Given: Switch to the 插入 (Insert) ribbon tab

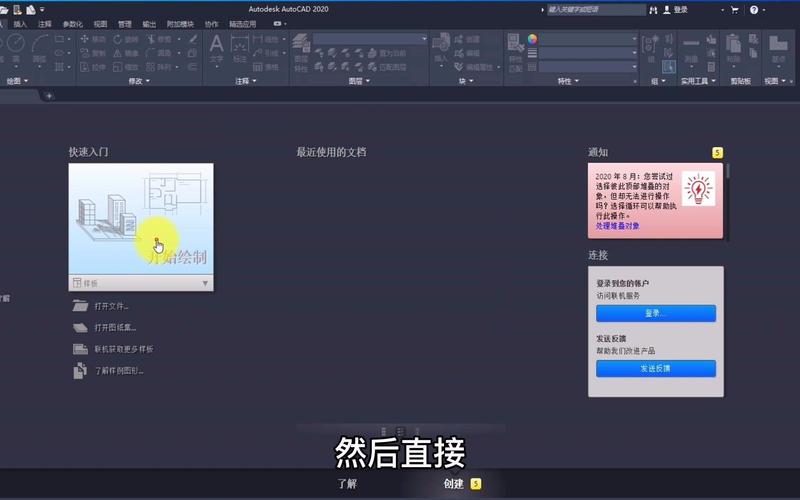Looking at the screenshot, I should click(20, 24).
